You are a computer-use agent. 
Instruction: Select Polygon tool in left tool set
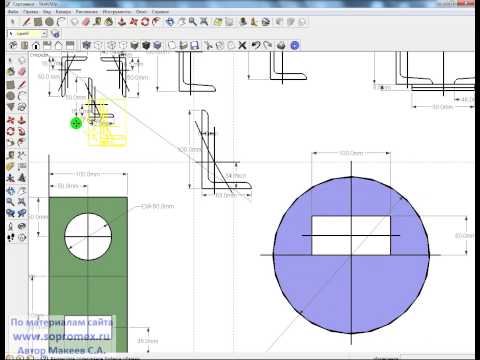(x=11, y=107)
